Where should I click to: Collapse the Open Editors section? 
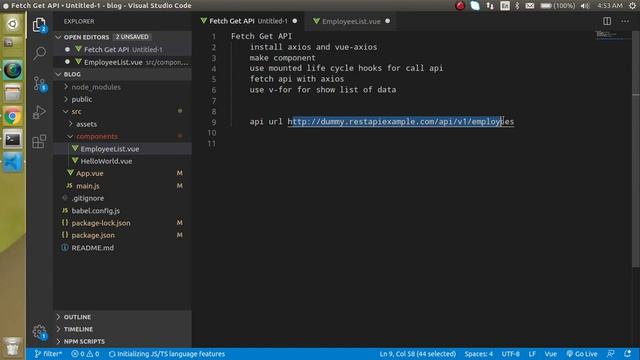click(x=58, y=37)
